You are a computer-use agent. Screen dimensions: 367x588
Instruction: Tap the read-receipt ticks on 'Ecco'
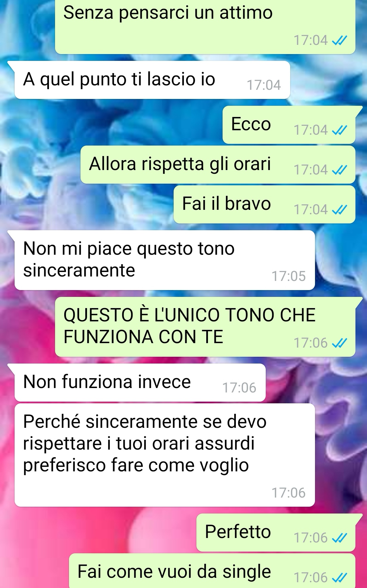[339, 130]
